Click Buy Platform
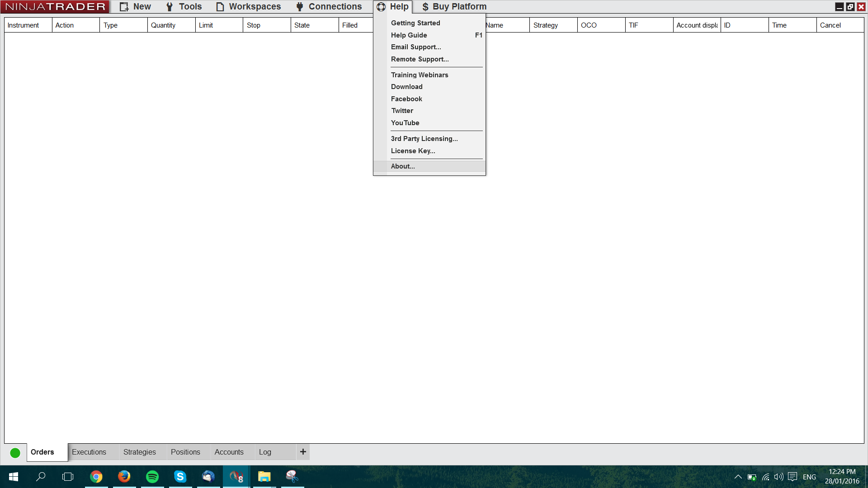This screenshot has height=488, width=868. (454, 7)
